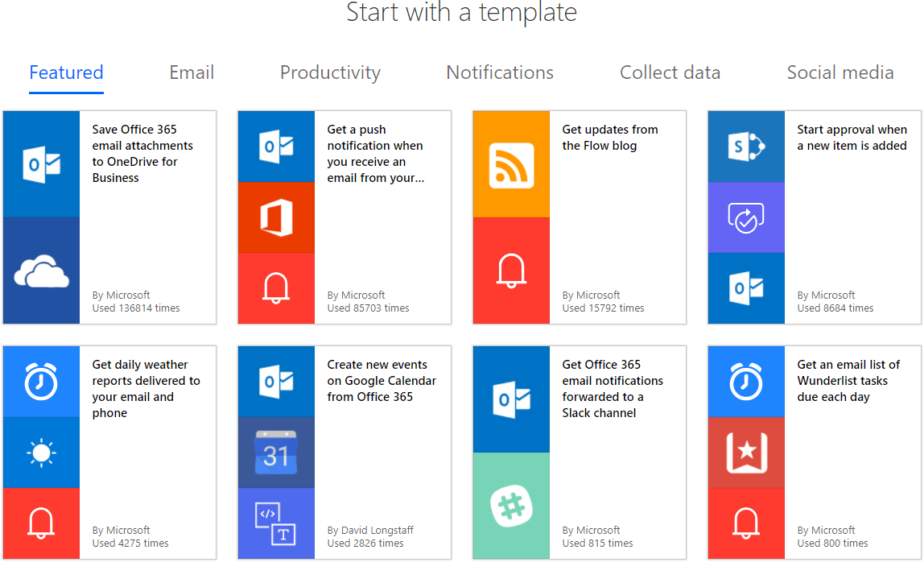Select the 'Save Office 365 email attachments' title
Viewport: 924px width, 562px height.
tap(142, 153)
